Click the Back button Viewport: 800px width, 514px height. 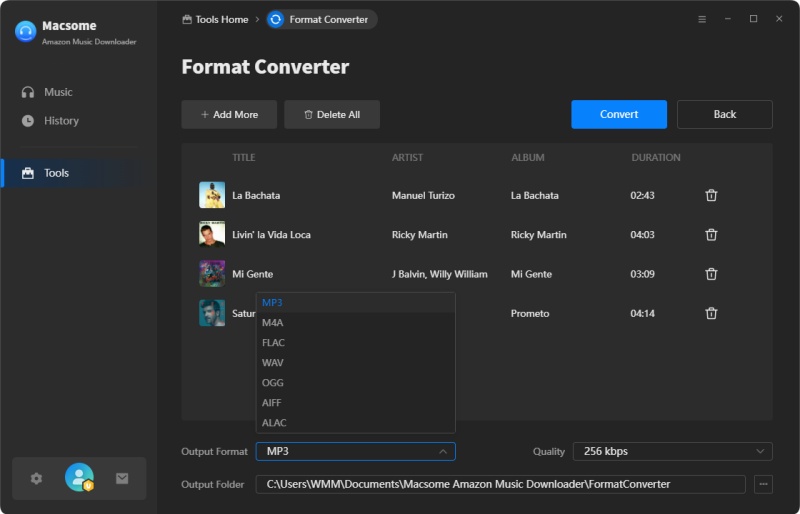[724, 114]
